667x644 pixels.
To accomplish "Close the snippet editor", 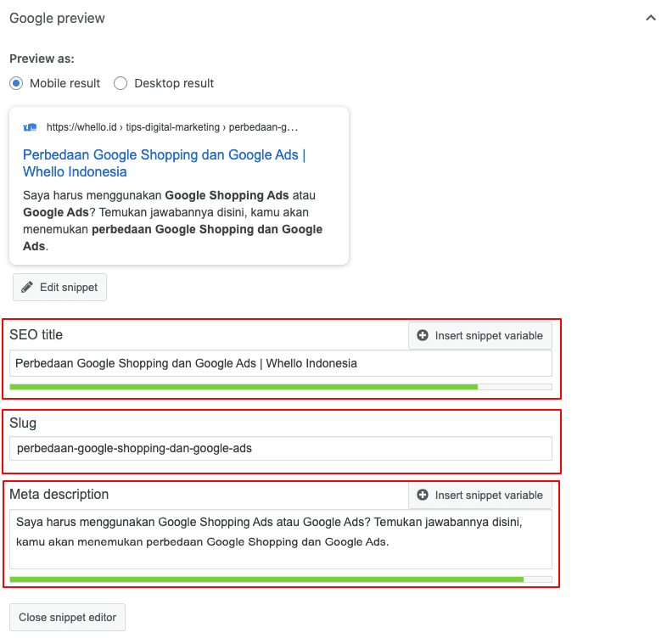I will click(x=67, y=618).
